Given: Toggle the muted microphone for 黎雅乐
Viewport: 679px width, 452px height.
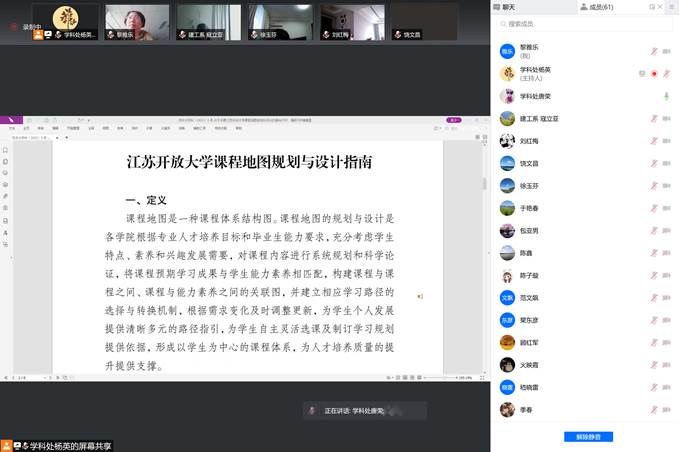Looking at the screenshot, I should (654, 52).
